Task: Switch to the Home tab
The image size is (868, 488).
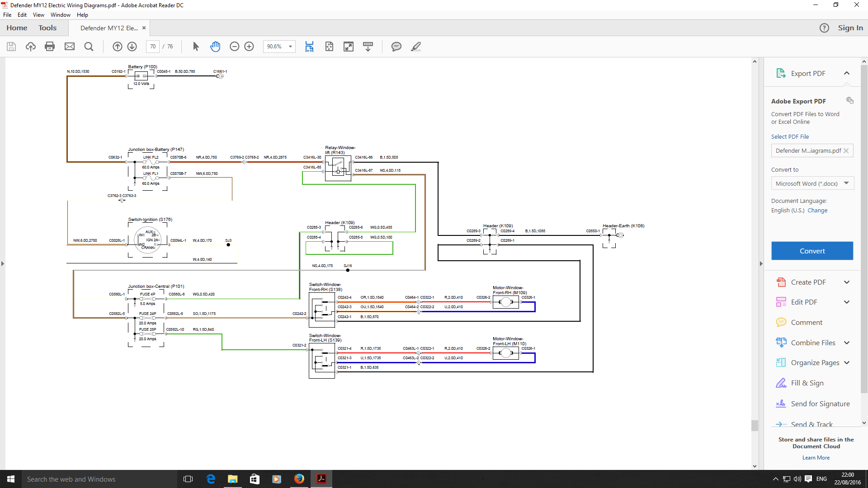Action: coord(17,28)
